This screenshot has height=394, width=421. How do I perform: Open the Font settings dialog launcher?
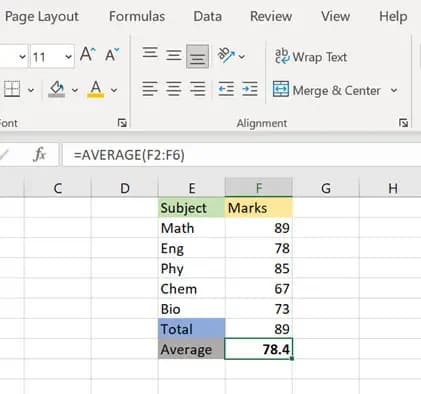pyautogui.click(x=122, y=123)
